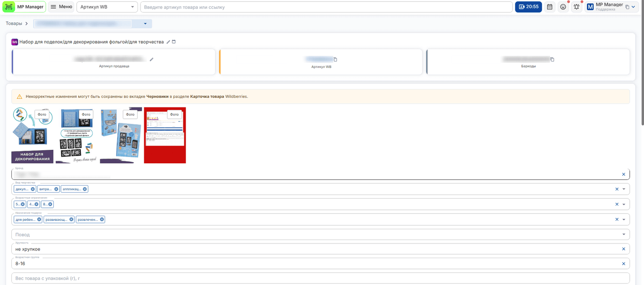Open the Возрастные ограничения dropdown arrow
This screenshot has height=285, width=644.
click(x=623, y=204)
